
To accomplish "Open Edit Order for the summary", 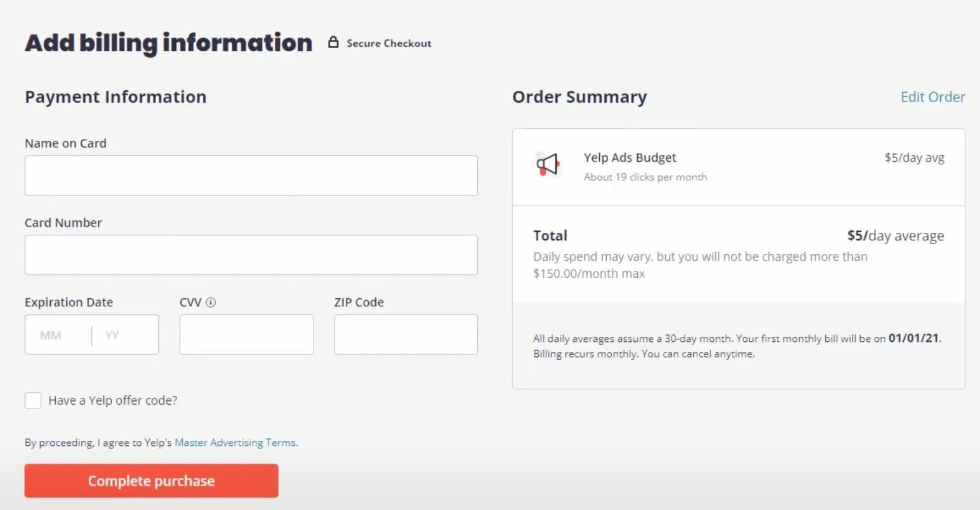I will (932, 96).
